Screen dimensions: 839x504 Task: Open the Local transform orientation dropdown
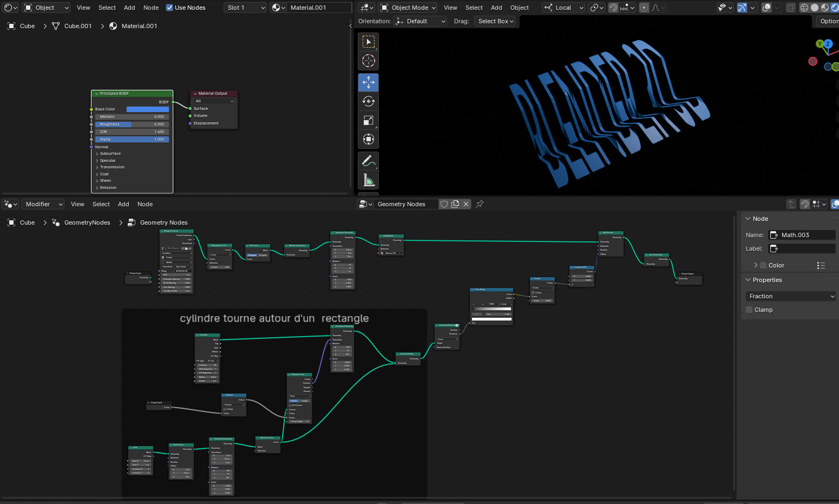(563, 8)
